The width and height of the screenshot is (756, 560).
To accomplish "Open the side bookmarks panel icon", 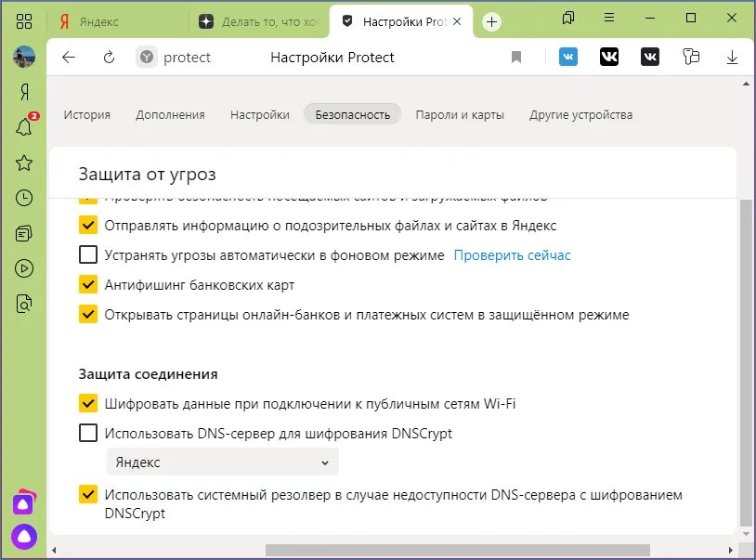I will 568,19.
